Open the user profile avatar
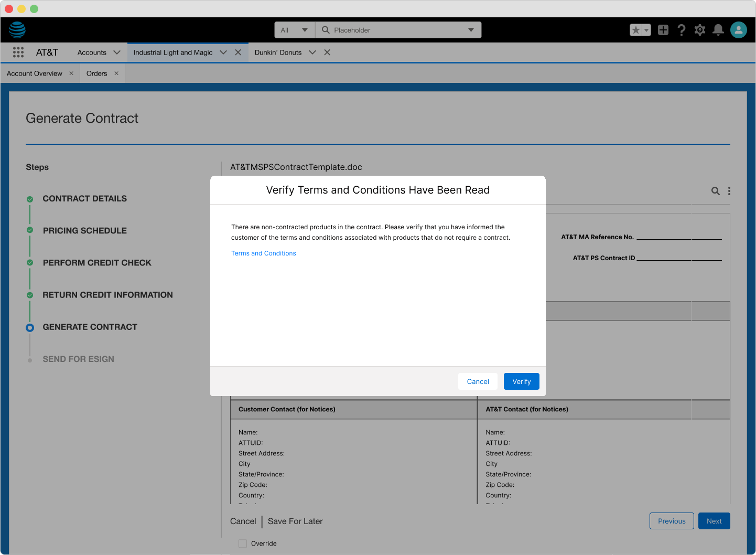 [739, 30]
